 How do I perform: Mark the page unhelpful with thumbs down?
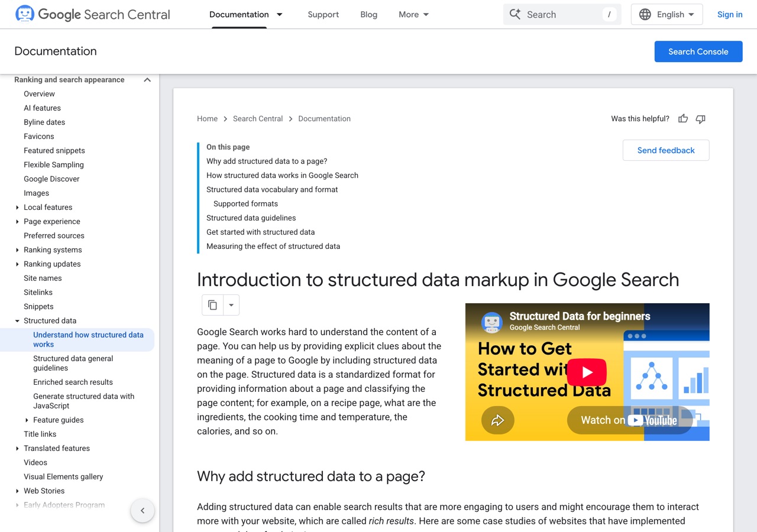(x=701, y=119)
